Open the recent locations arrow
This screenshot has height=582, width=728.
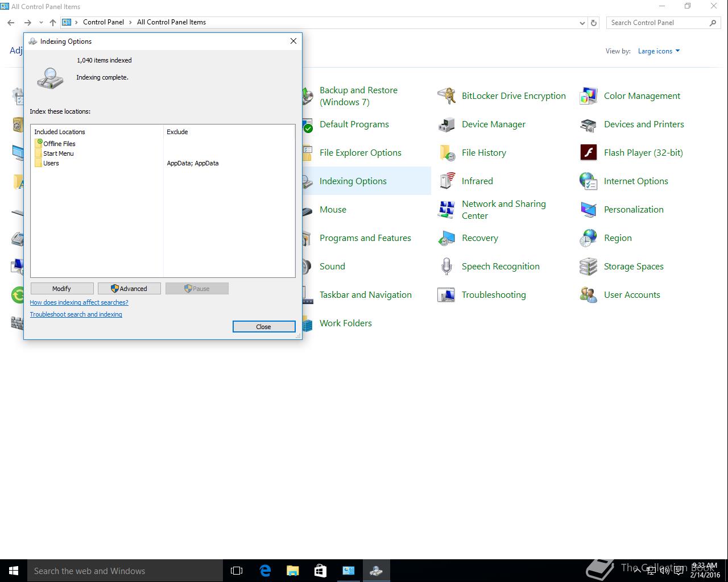pyautogui.click(x=41, y=23)
